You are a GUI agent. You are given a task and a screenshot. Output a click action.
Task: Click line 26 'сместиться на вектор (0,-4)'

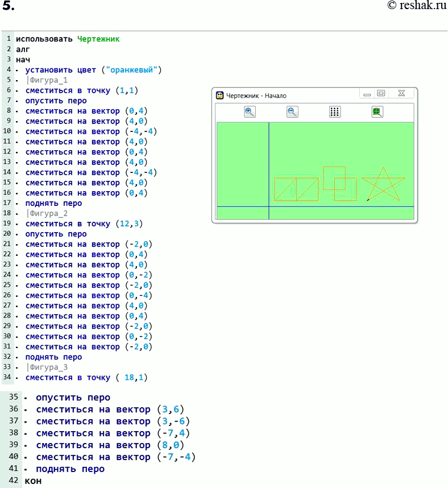coord(89,295)
